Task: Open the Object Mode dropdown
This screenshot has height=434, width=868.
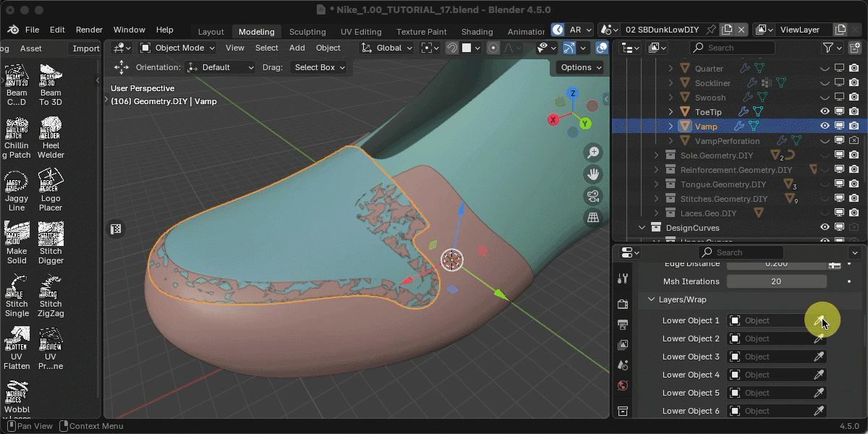Action: pos(178,48)
